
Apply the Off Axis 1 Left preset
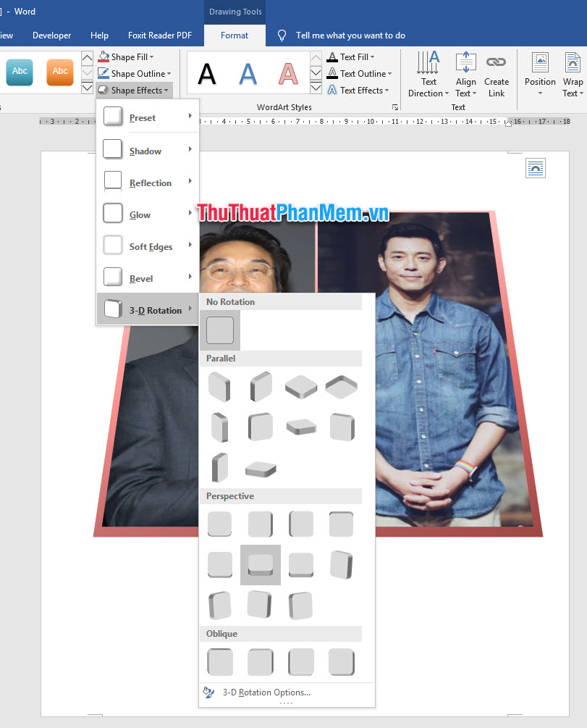pyautogui.click(x=219, y=427)
